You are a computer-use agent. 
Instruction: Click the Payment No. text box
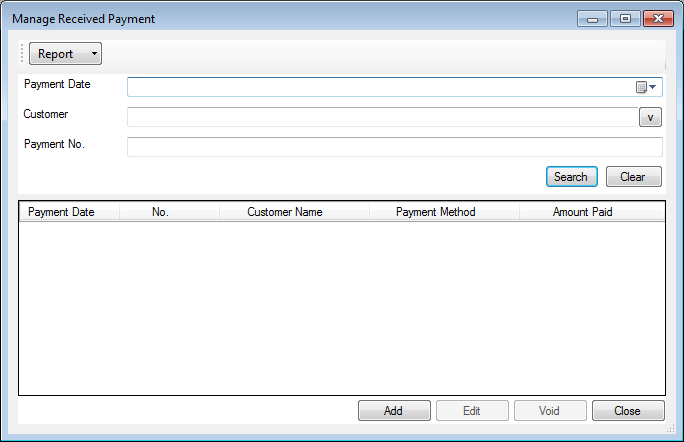[394, 147]
